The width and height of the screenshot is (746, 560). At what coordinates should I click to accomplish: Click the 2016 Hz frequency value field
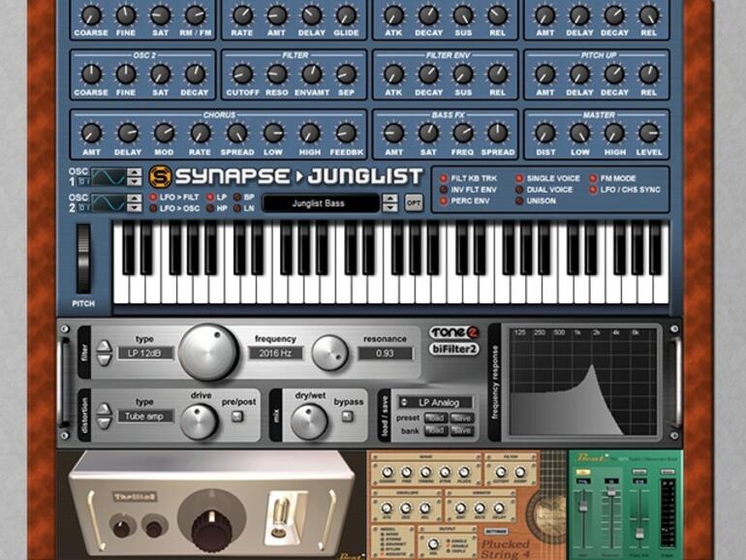click(x=275, y=353)
